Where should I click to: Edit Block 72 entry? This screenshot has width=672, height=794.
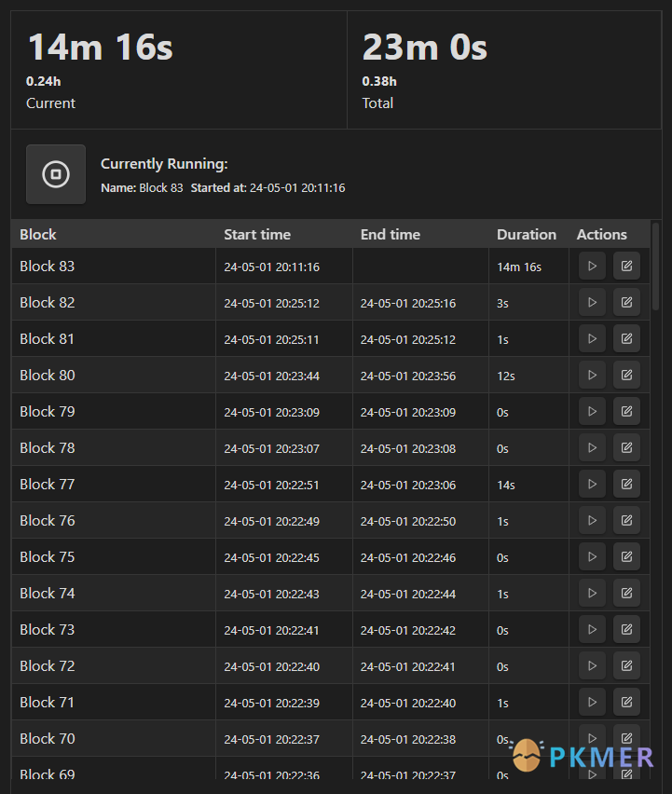click(626, 666)
